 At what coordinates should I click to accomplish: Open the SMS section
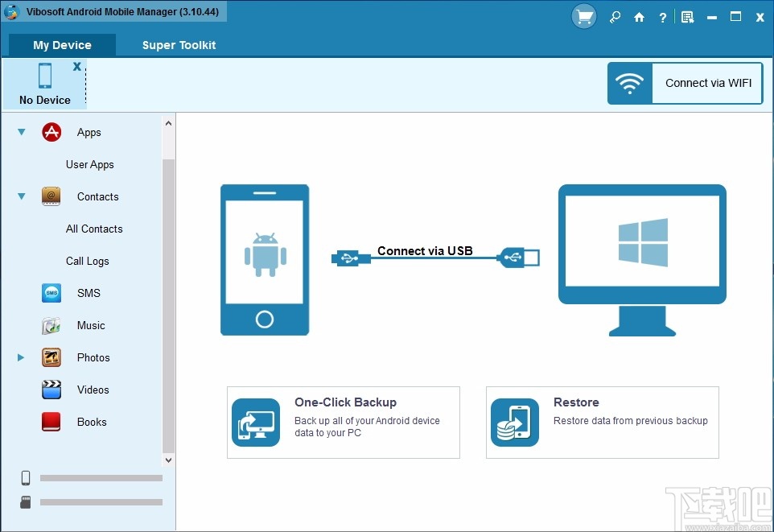pyautogui.click(x=51, y=293)
